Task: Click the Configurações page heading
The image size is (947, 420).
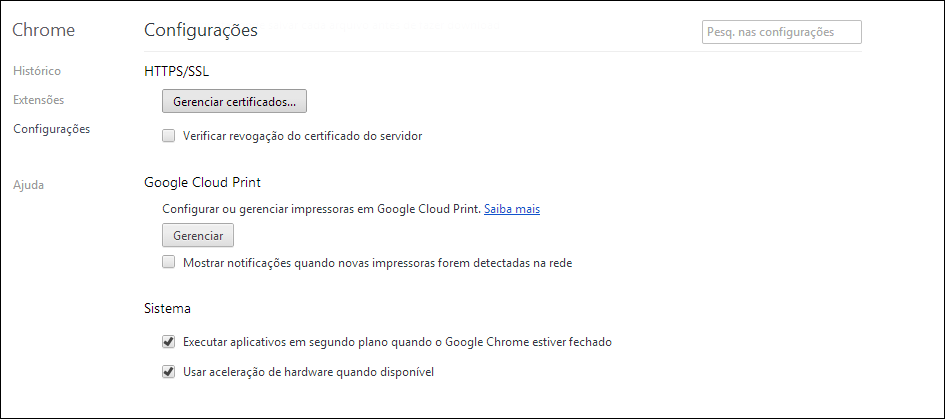Action: pos(201,30)
